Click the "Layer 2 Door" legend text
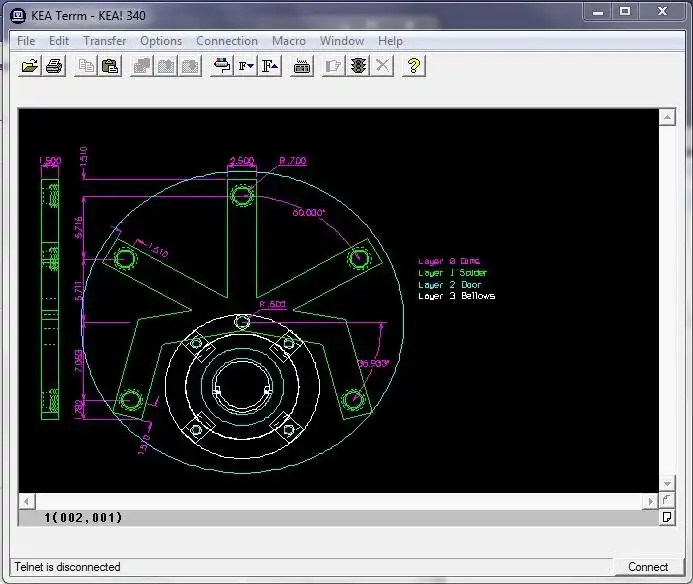The width and height of the screenshot is (693, 584). pyautogui.click(x=449, y=285)
